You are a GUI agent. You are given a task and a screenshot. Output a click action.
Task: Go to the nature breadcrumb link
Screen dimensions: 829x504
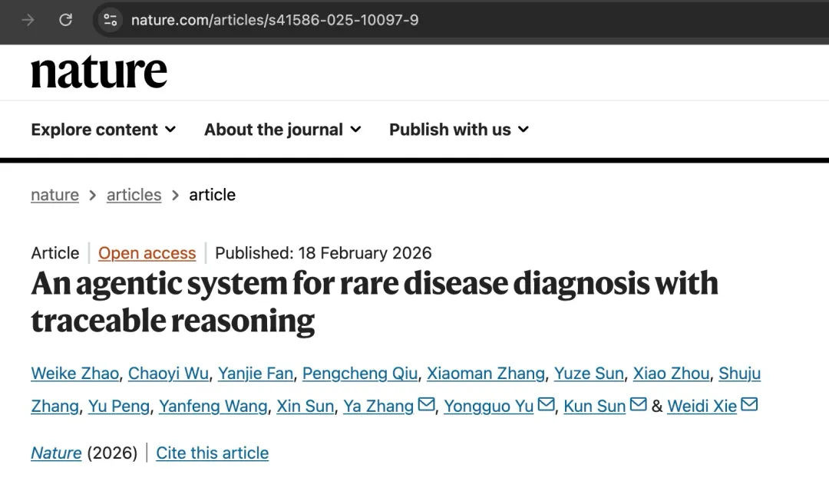[54, 195]
